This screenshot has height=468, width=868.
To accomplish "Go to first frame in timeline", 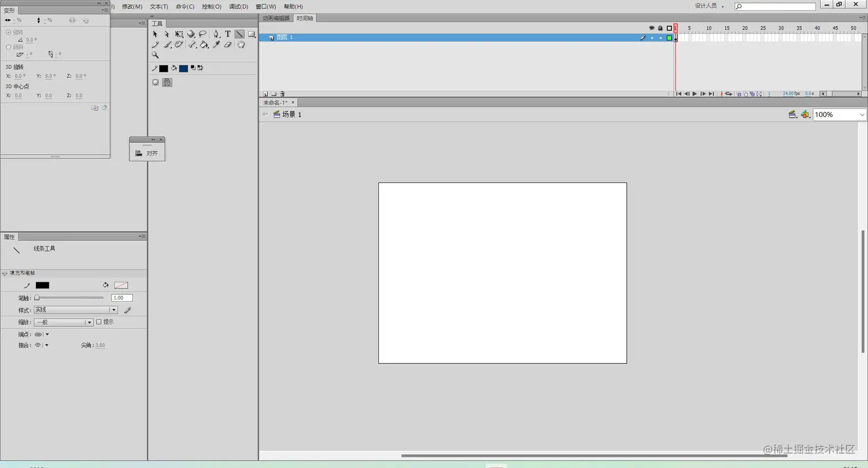I will click(x=679, y=93).
